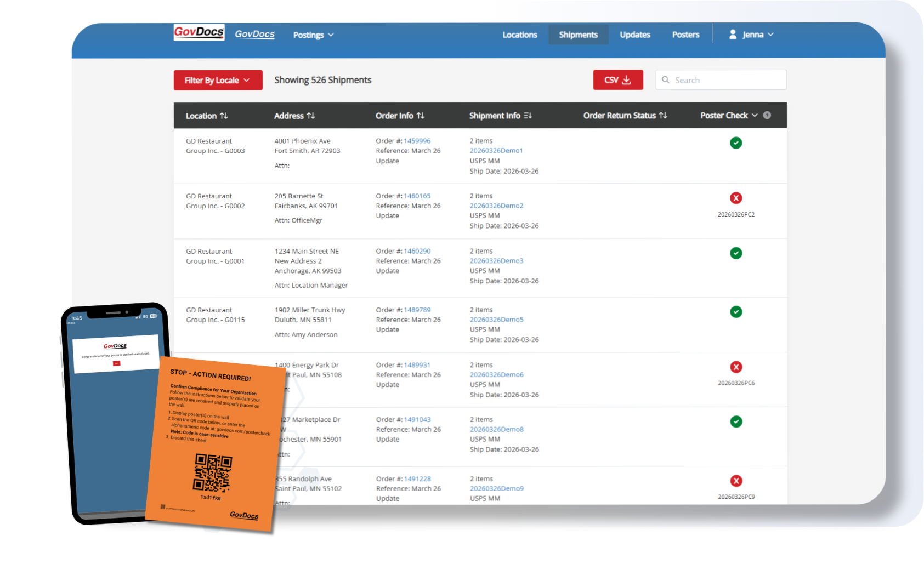Sort by Location column arrows

tap(224, 116)
